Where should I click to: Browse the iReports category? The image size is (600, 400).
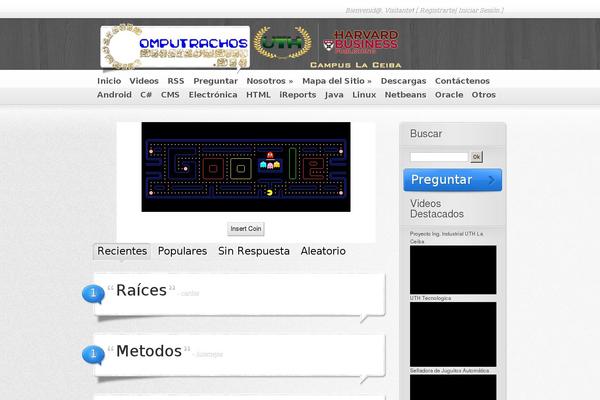pyautogui.click(x=298, y=95)
